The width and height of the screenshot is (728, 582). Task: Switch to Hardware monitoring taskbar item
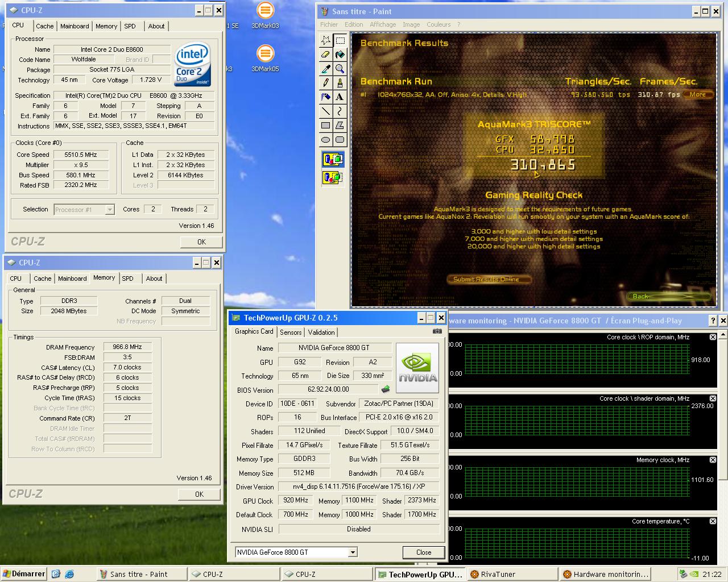pos(606,575)
